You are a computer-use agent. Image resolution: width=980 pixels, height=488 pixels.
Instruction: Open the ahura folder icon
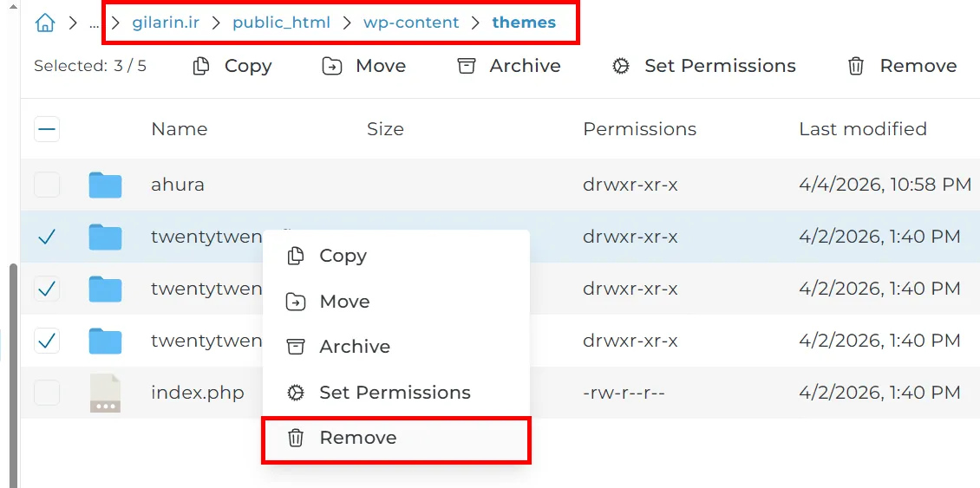[x=105, y=185]
